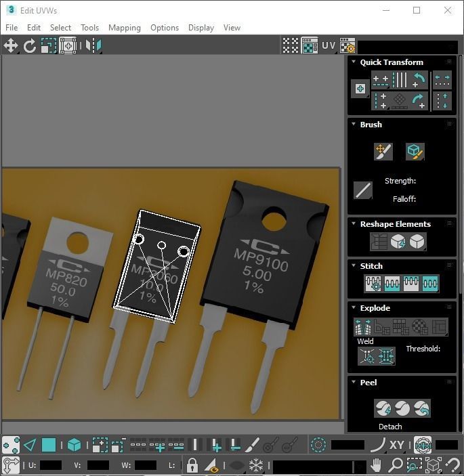Toggle Soft Selection button

click(x=318, y=445)
